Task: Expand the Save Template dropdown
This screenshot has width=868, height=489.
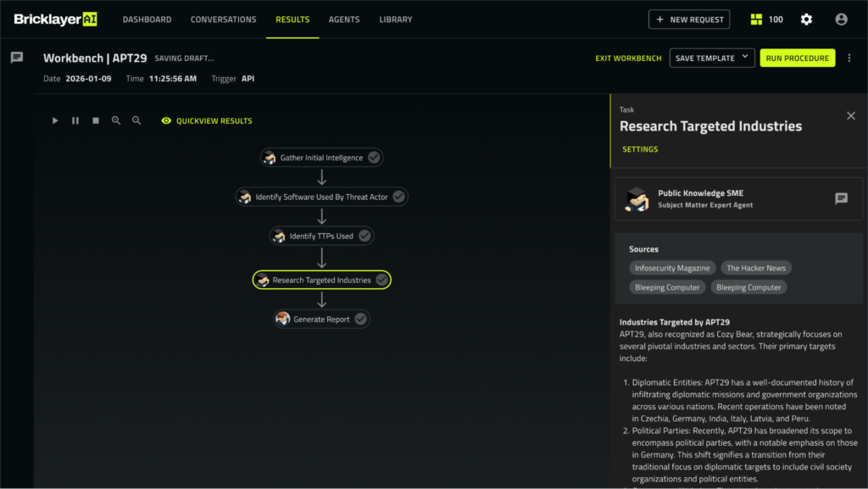Action: pos(745,58)
